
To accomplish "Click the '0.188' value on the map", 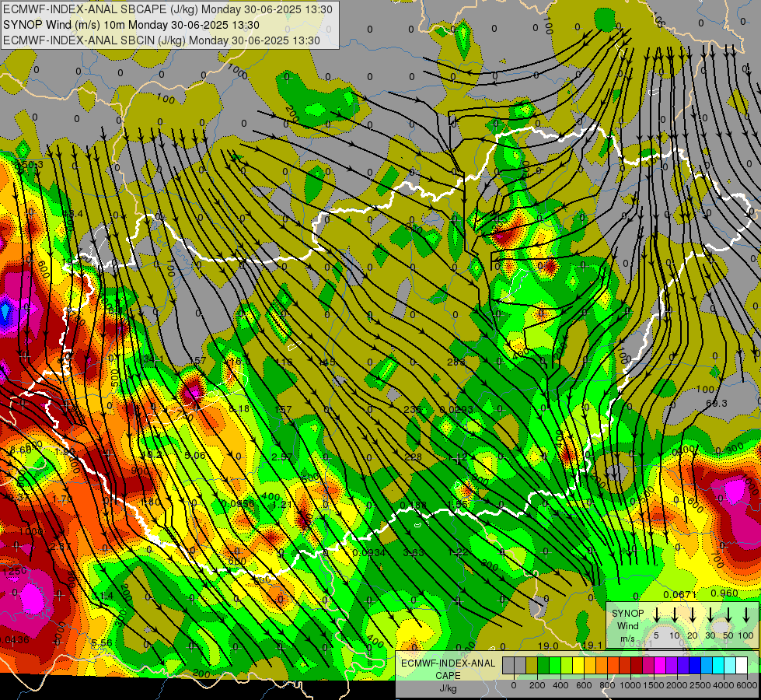I will [413, 506].
